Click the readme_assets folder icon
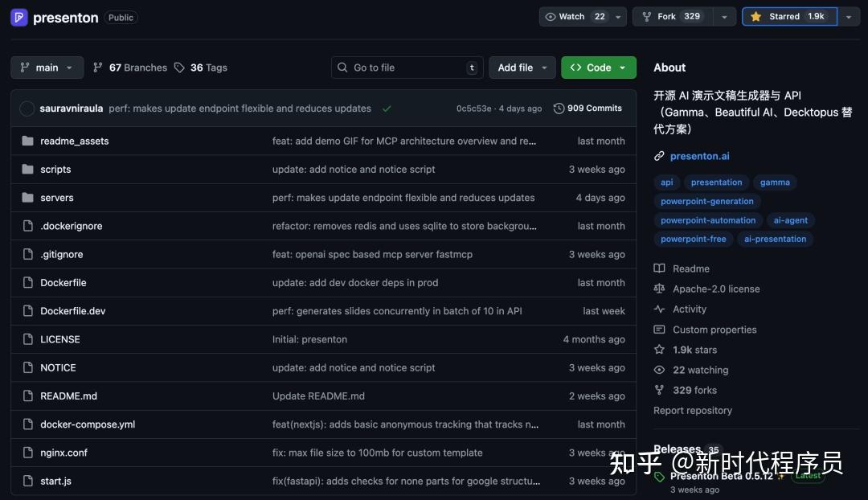The width and height of the screenshot is (868, 500). coord(27,141)
